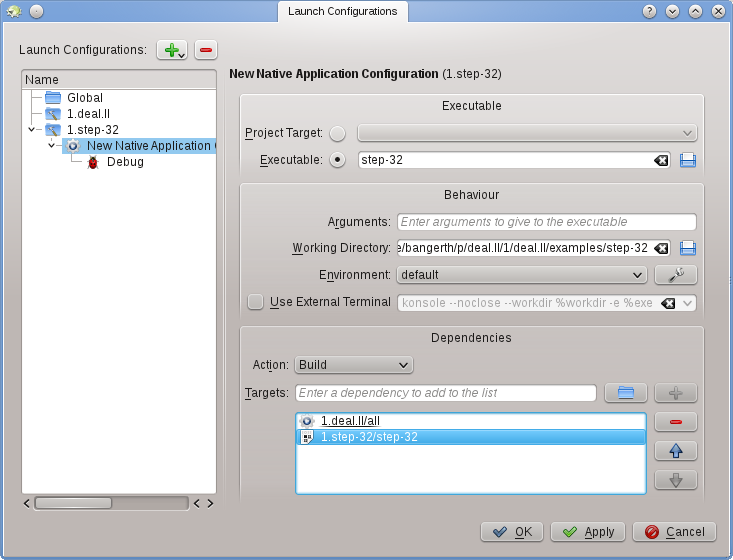Open the dependency Action dropdown
This screenshot has height=560, width=733.
(x=354, y=365)
